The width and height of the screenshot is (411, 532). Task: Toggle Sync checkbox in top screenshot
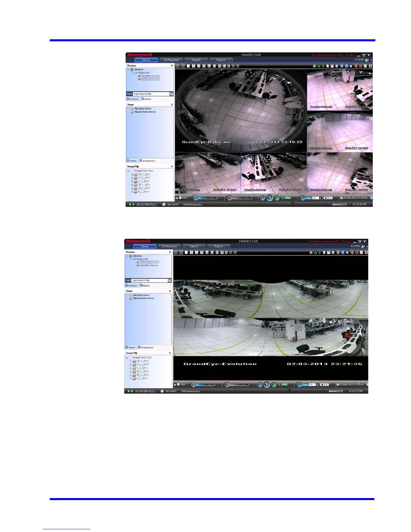tap(180, 198)
